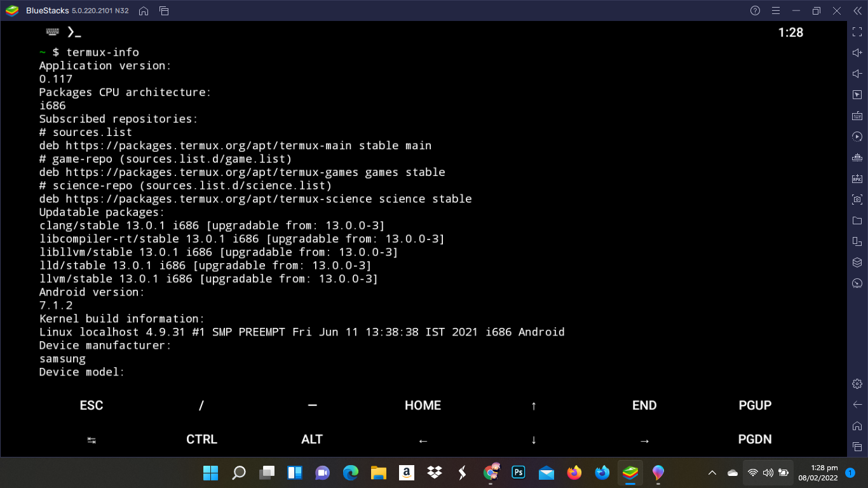Go to Android home from sidebar

pyautogui.click(x=857, y=426)
